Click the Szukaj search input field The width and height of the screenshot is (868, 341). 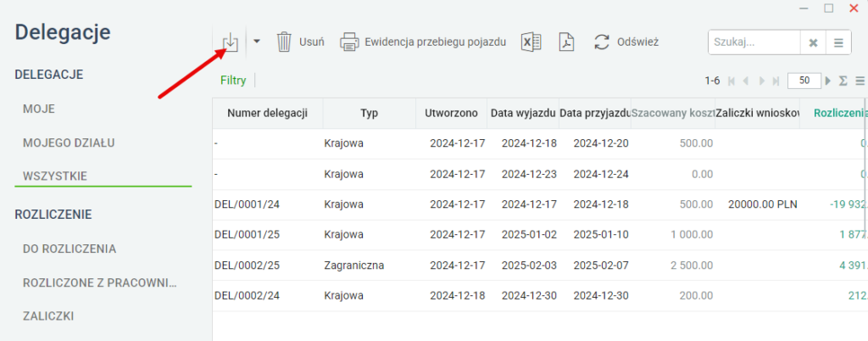[x=754, y=42]
